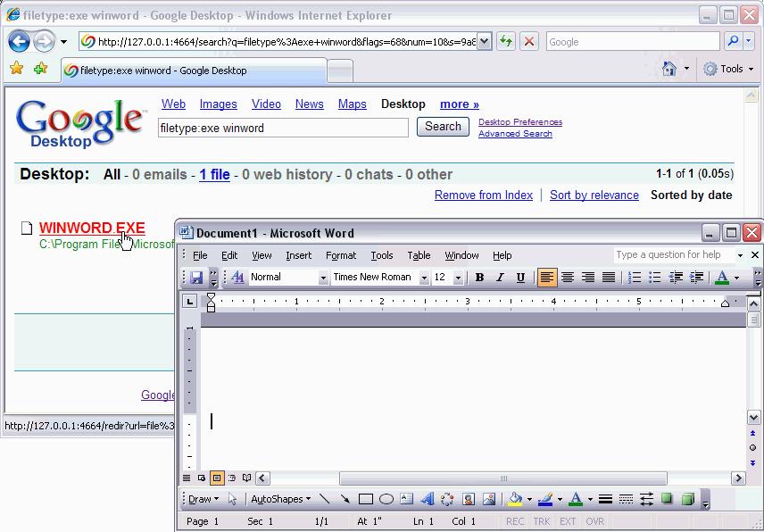
Task: Switch to Reading Layout view
Action: click(247, 478)
